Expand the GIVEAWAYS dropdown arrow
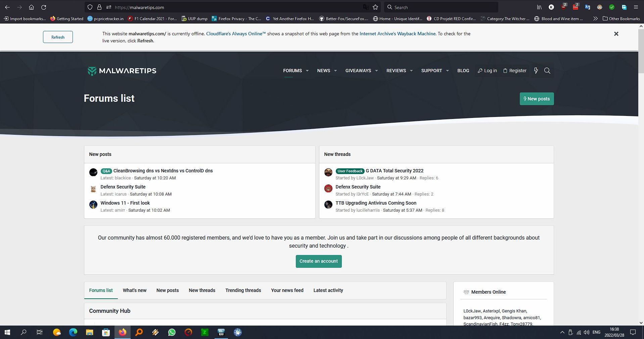This screenshot has width=644, height=339. [376, 71]
